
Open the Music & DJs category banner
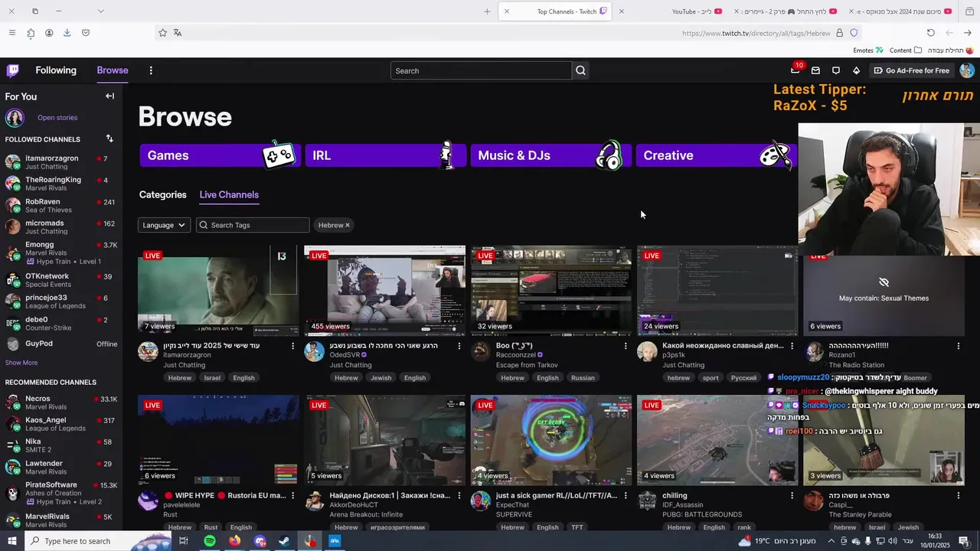(550, 155)
